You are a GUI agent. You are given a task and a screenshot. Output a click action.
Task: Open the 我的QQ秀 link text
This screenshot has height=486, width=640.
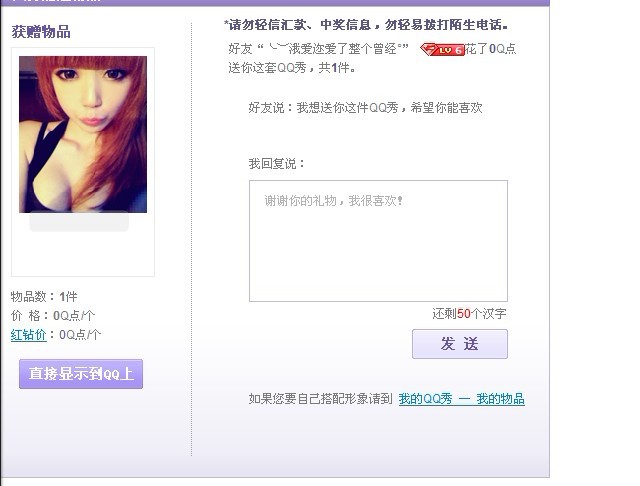(x=425, y=399)
